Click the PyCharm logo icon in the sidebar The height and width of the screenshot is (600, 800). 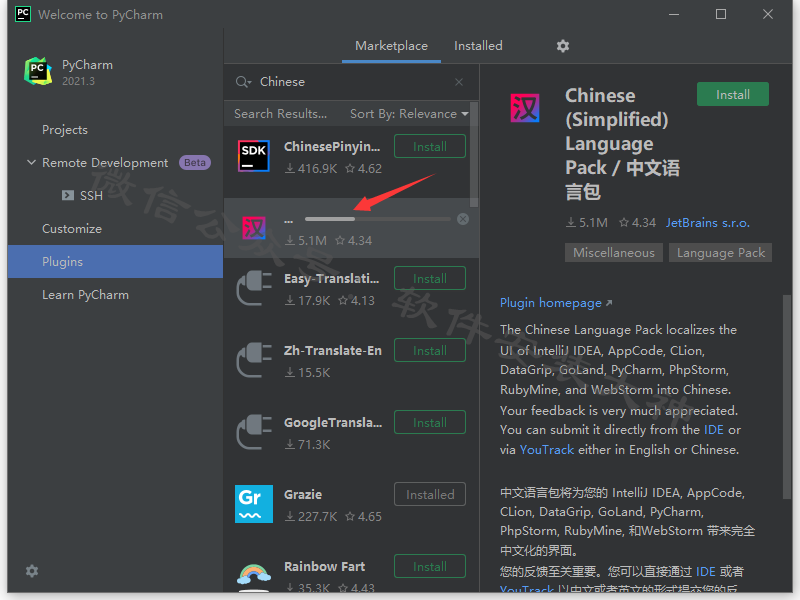click(x=38, y=71)
